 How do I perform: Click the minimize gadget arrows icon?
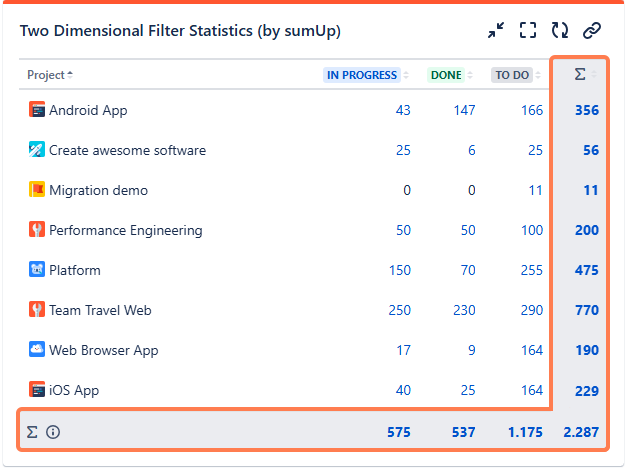(x=496, y=31)
